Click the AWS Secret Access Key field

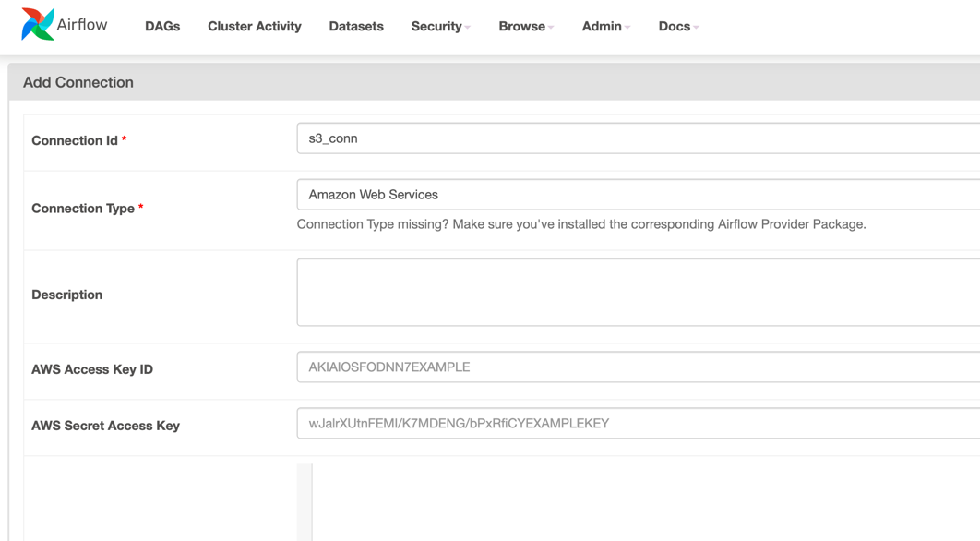point(639,424)
